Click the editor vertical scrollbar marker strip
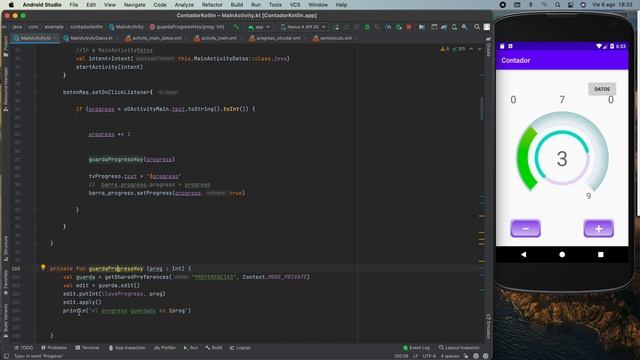Image resolution: width=640 pixels, height=360 pixels. pyautogui.click(x=482, y=192)
